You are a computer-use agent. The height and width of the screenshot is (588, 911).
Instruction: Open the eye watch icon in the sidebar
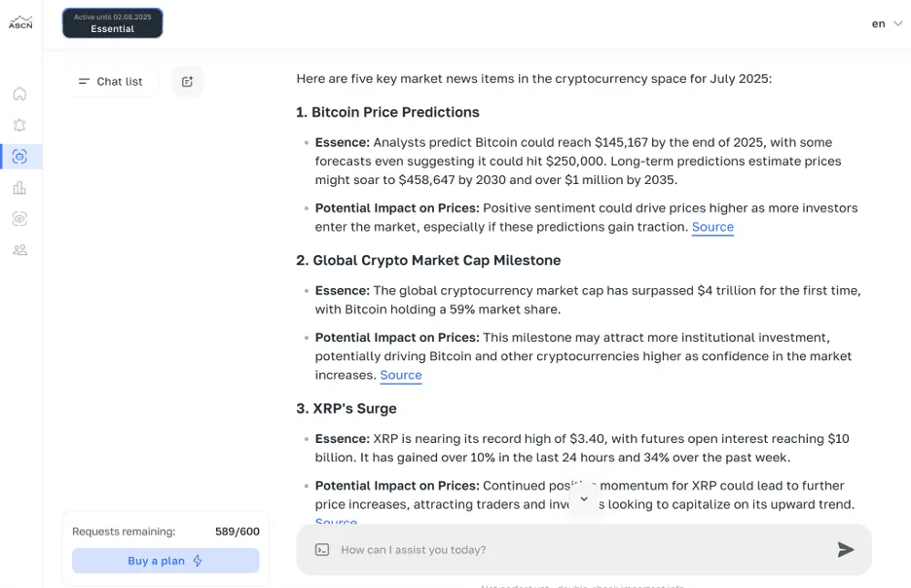19,219
